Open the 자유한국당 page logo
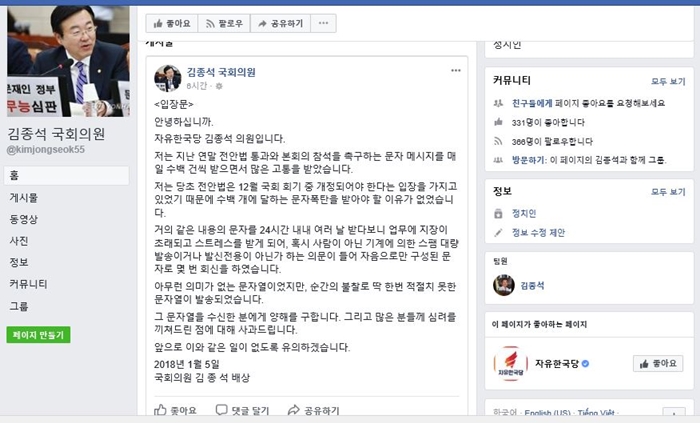Viewport: 700px width, 423px height. pos(511,364)
